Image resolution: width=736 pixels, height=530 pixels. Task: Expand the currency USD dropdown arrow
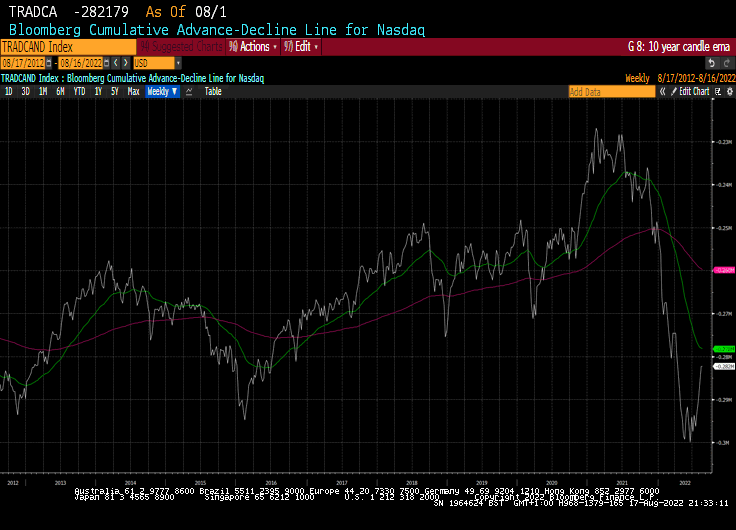178,63
